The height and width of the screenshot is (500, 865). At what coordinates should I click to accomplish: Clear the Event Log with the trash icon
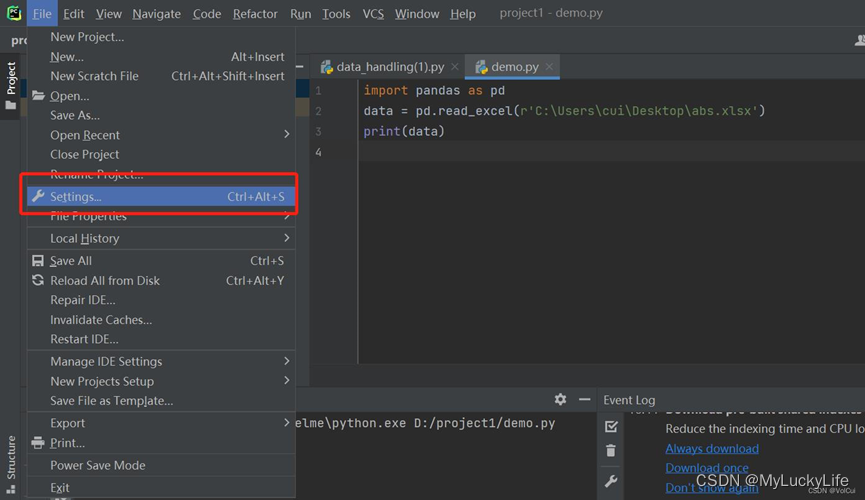click(x=611, y=451)
